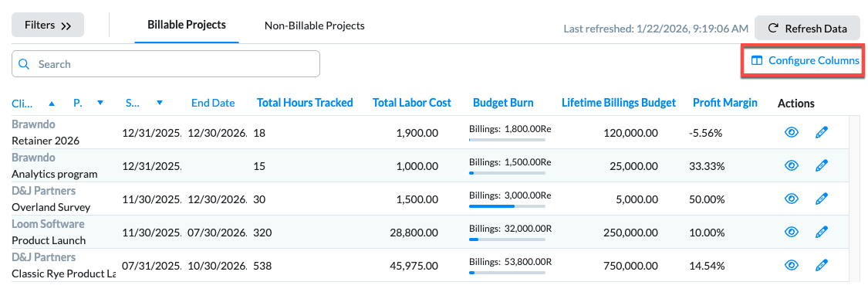Viewport: 868px width, 299px height.
Task: Sort by Budget Burn header
Action: (x=503, y=103)
